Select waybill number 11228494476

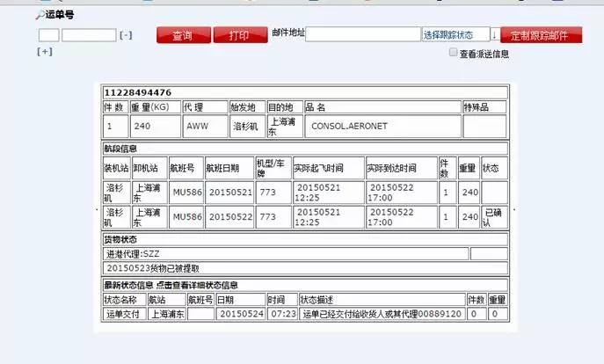pos(138,92)
